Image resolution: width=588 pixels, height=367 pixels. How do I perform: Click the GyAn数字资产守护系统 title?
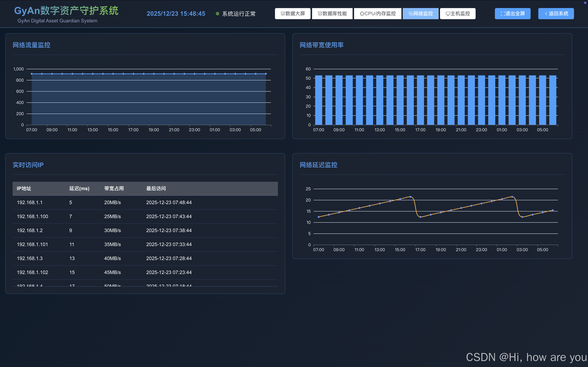point(66,11)
